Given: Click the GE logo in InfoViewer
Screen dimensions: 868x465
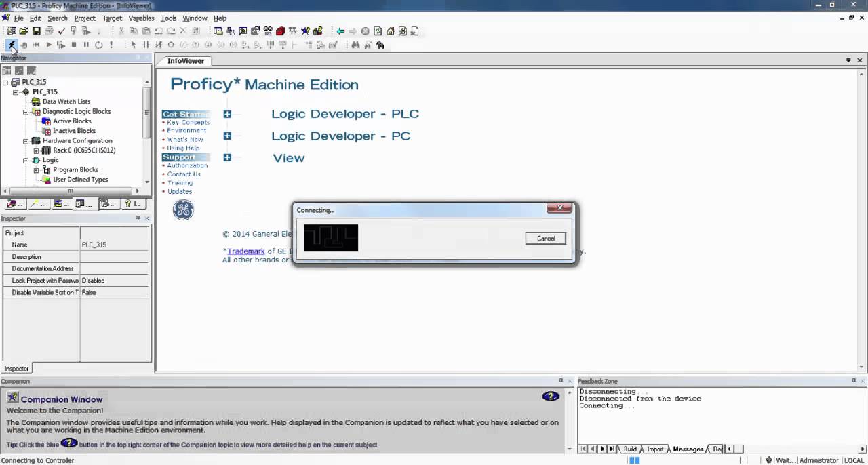Looking at the screenshot, I should coord(183,210).
